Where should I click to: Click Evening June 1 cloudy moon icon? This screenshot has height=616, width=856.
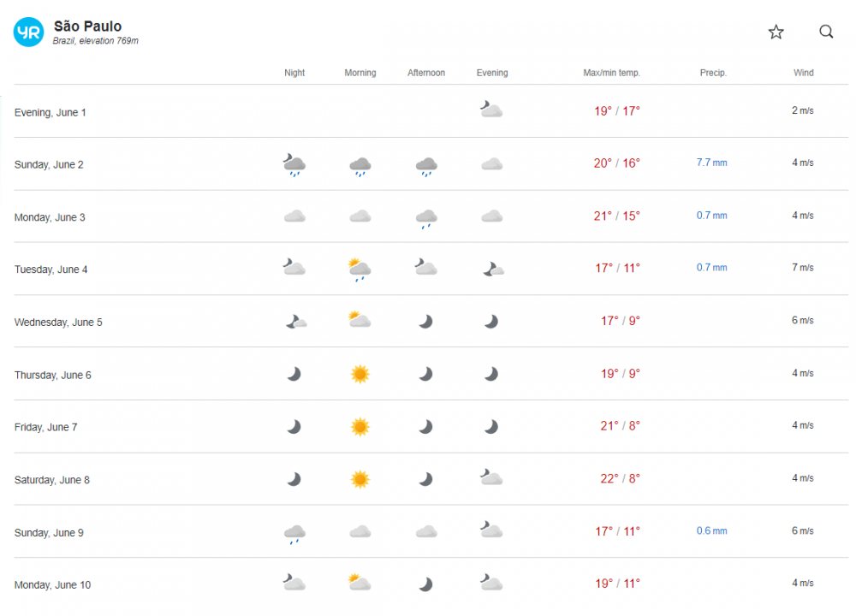[491, 110]
